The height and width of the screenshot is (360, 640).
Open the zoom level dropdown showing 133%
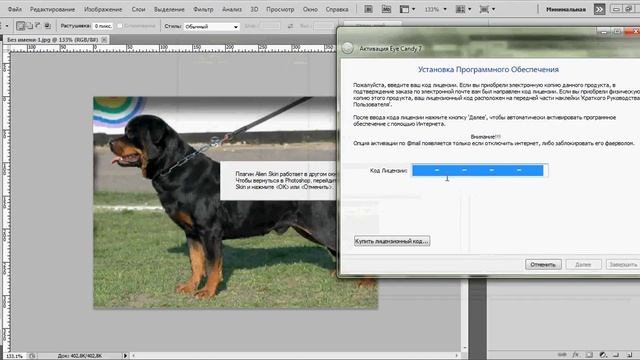(435, 9)
